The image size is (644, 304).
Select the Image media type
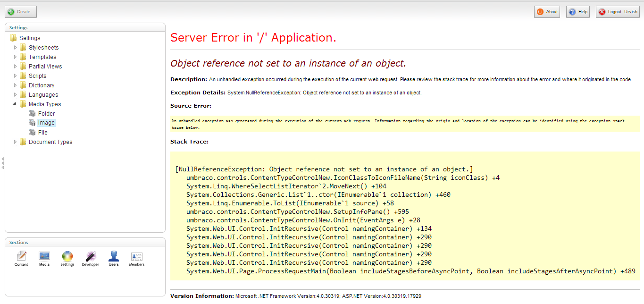(46, 123)
